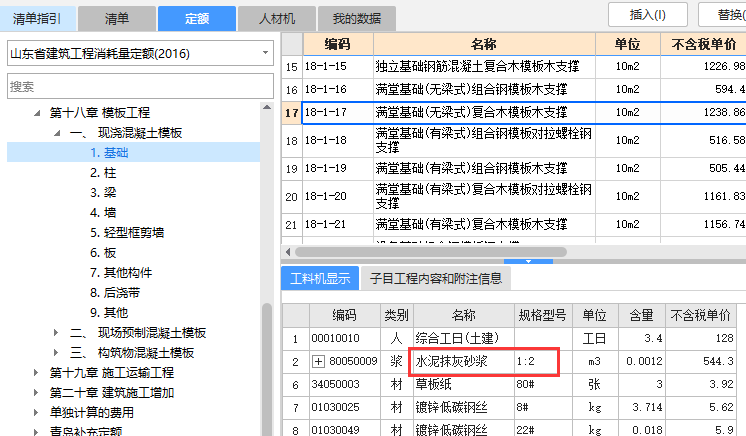Select the 定额 tab

(x=196, y=19)
